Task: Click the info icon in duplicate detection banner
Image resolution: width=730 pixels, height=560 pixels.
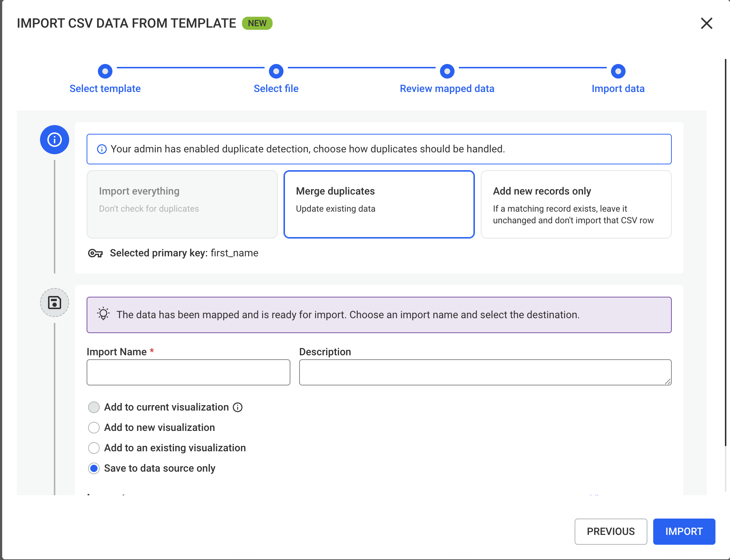Action: click(102, 149)
